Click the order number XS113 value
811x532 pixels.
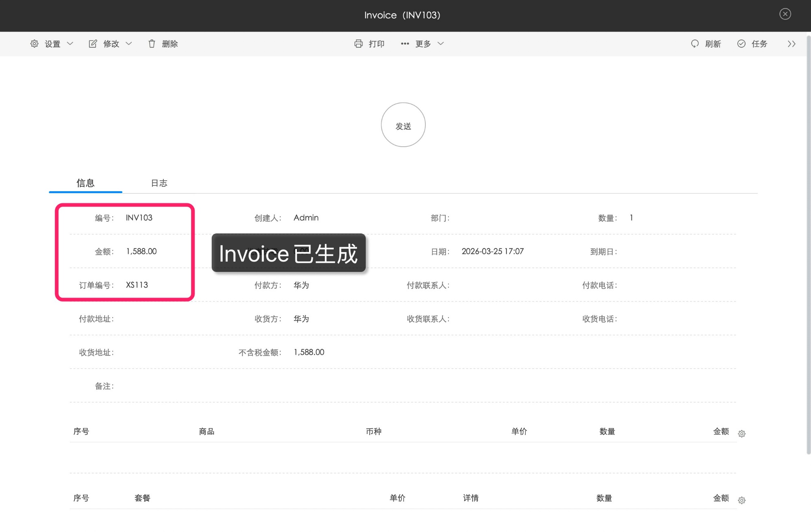pos(137,285)
